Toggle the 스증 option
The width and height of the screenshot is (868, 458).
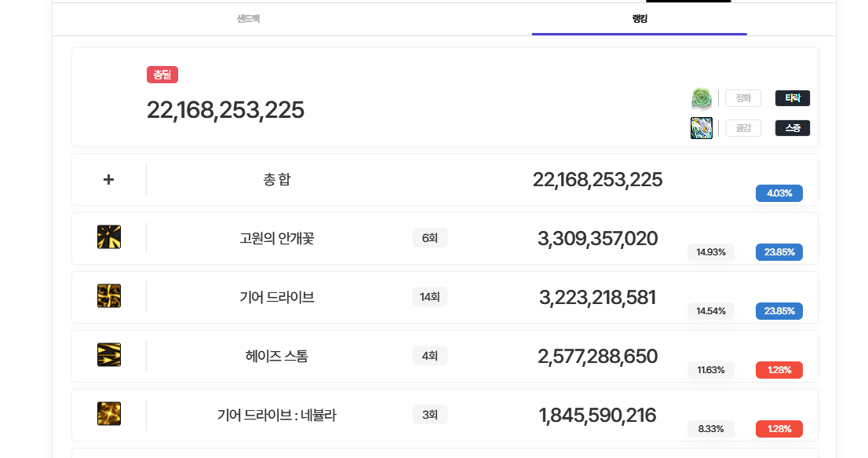[x=792, y=128]
